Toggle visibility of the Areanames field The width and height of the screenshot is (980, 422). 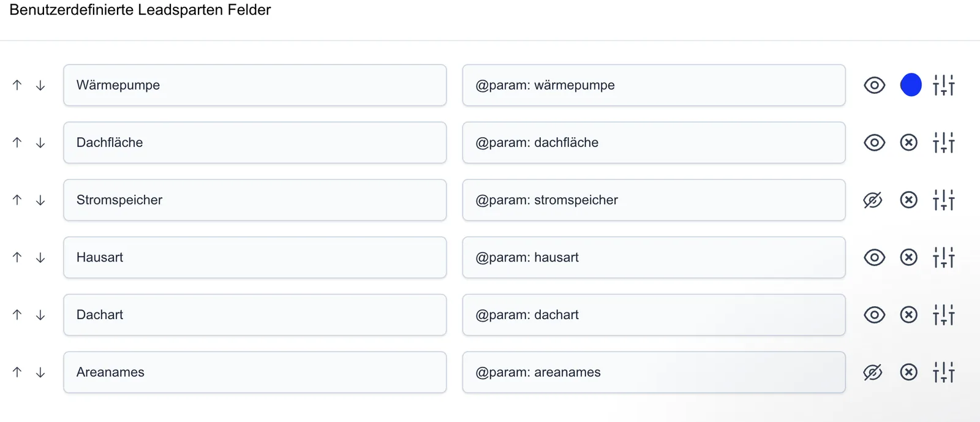pos(873,372)
